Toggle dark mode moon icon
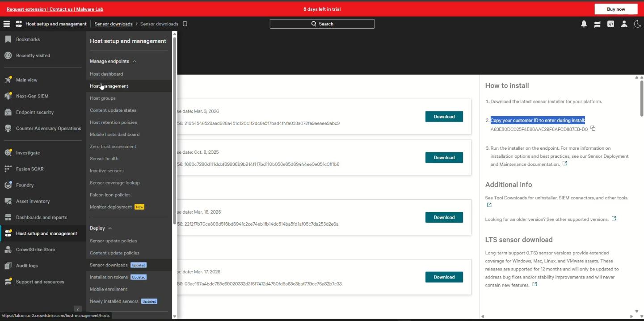644x321 pixels. (637, 24)
